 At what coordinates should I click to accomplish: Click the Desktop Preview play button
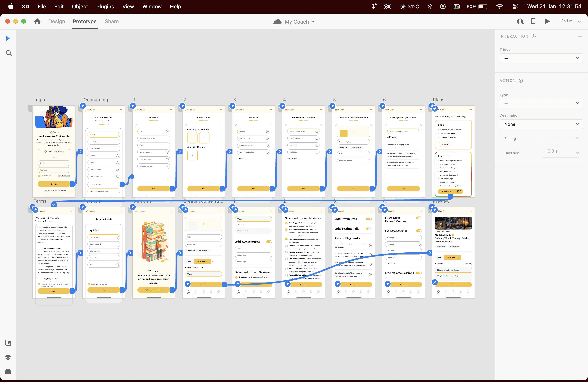(547, 21)
